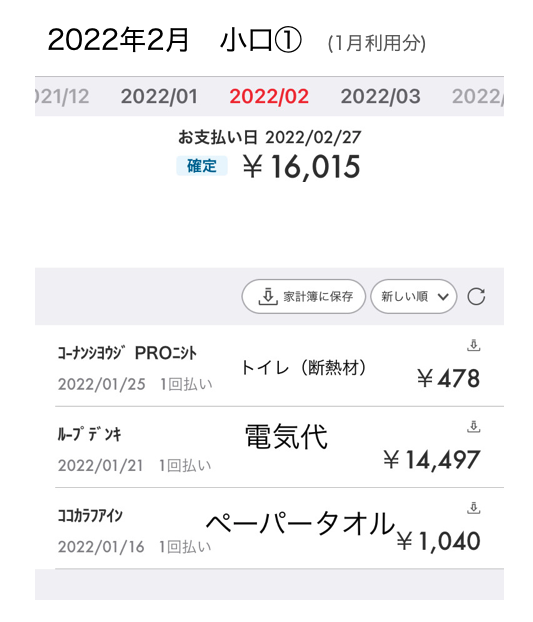Click the お支払い日 2022/02/27 payment date text
Viewport: 533px width, 622px height.
point(269,138)
